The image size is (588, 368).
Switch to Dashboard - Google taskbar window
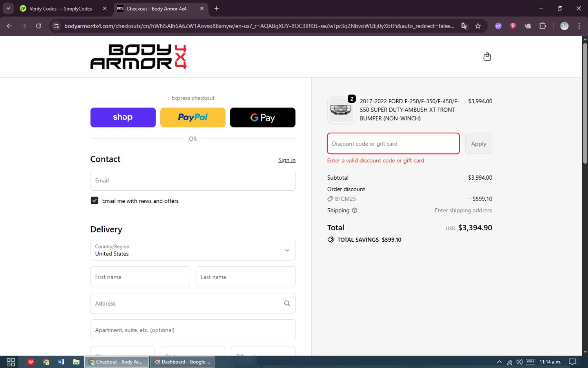(x=182, y=362)
